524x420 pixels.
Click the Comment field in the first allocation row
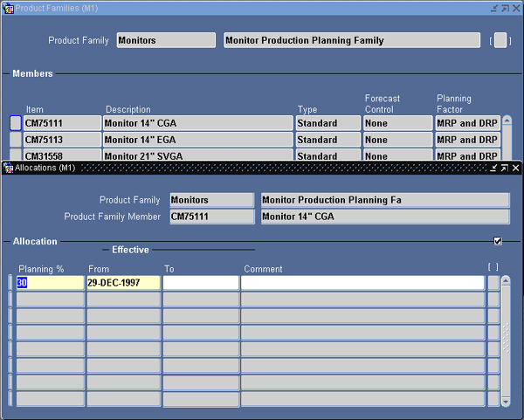(x=362, y=283)
